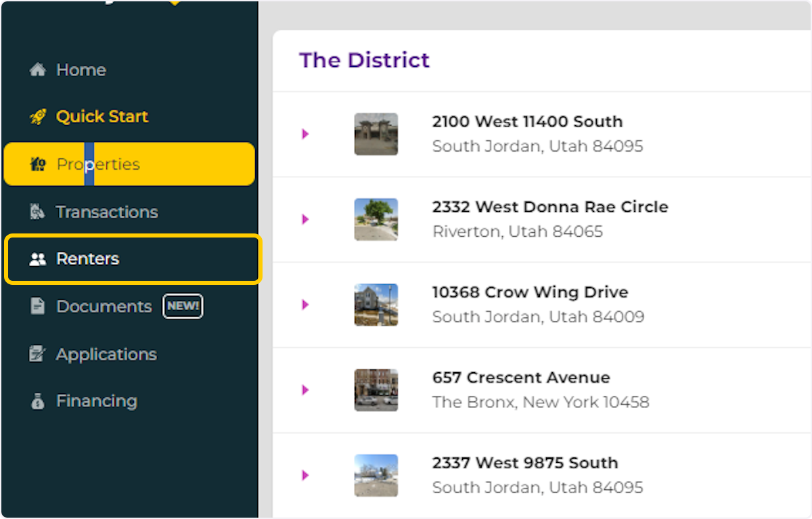Click the 2332 West Donna Rae Circle thumbnail
Screen dimensions: 812x519
pyautogui.click(x=376, y=219)
